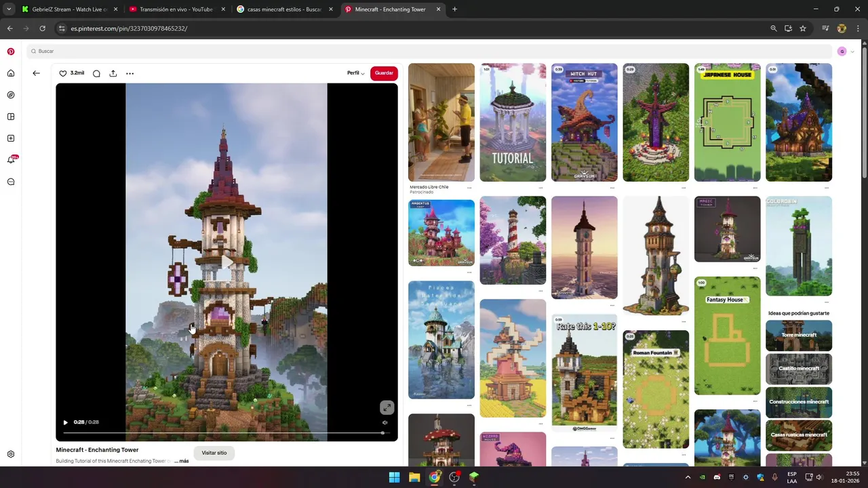Open the Chrome three-dot menu
868x488 pixels.
coord(857,28)
